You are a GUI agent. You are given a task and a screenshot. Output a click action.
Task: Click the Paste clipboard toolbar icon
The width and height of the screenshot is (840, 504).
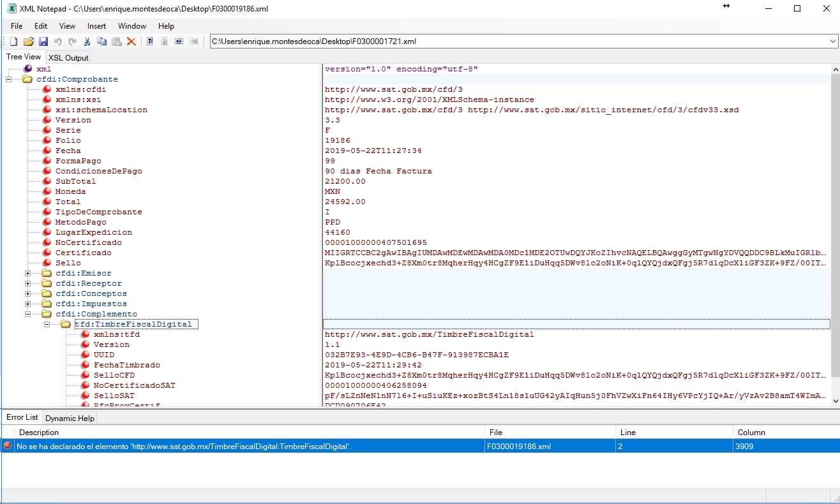[x=116, y=41]
